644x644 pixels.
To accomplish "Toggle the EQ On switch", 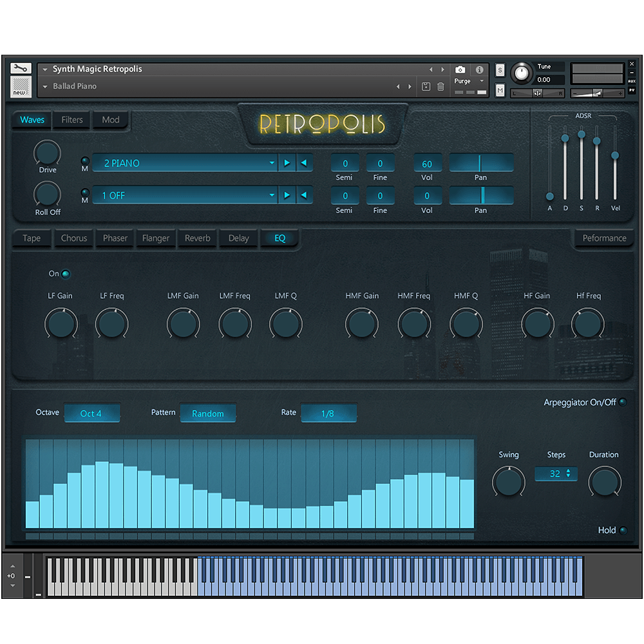I will [x=65, y=274].
